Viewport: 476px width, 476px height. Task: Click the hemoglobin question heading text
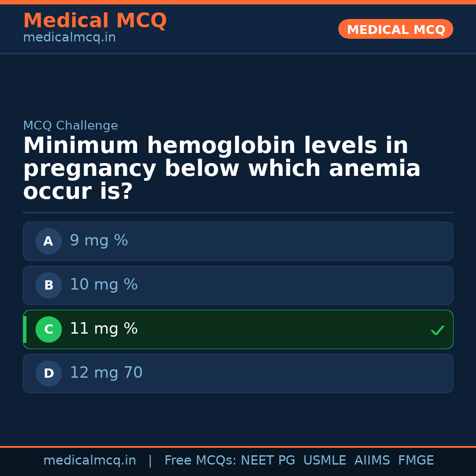click(x=222, y=169)
